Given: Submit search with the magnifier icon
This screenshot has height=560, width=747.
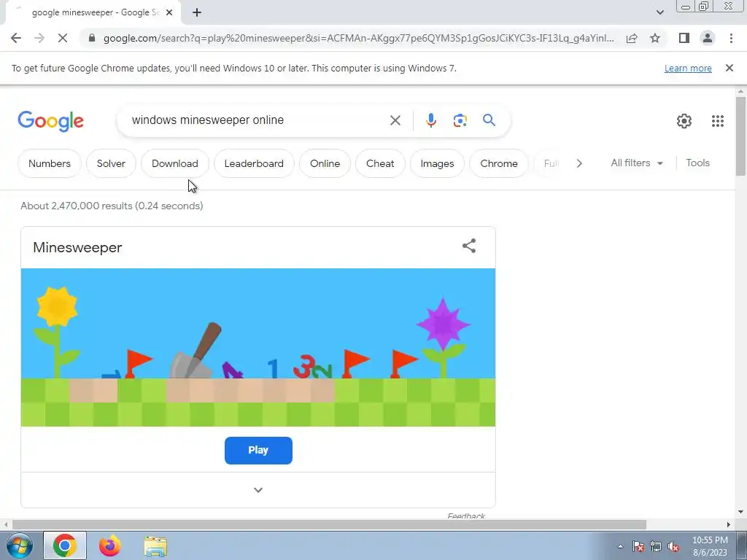Looking at the screenshot, I should point(489,120).
